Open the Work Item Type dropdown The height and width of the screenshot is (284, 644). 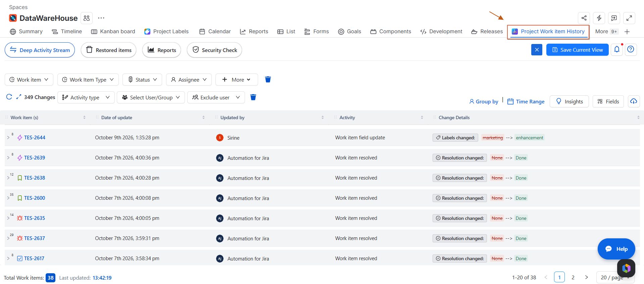(x=88, y=80)
